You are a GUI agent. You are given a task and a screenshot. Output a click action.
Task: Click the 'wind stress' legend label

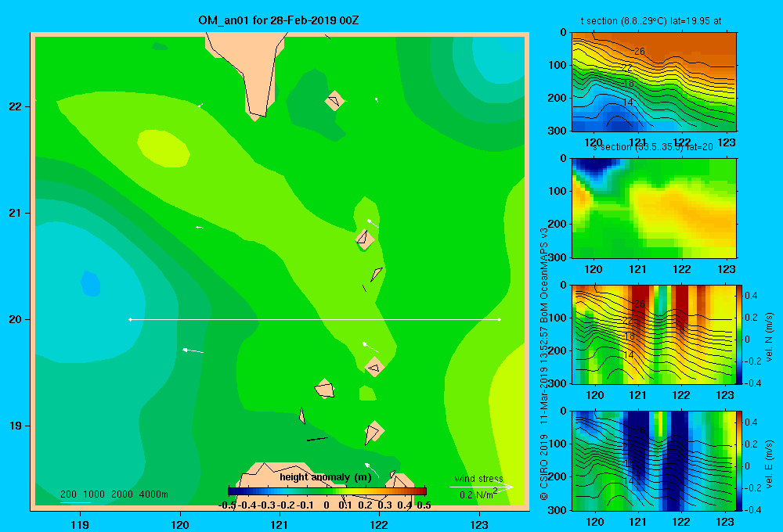coord(479,478)
